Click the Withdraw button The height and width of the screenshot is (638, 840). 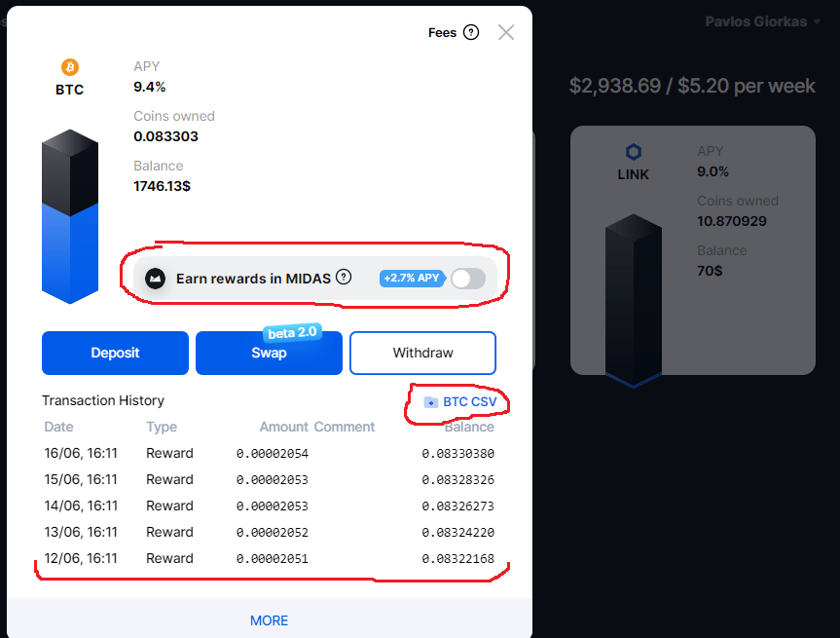click(x=422, y=353)
